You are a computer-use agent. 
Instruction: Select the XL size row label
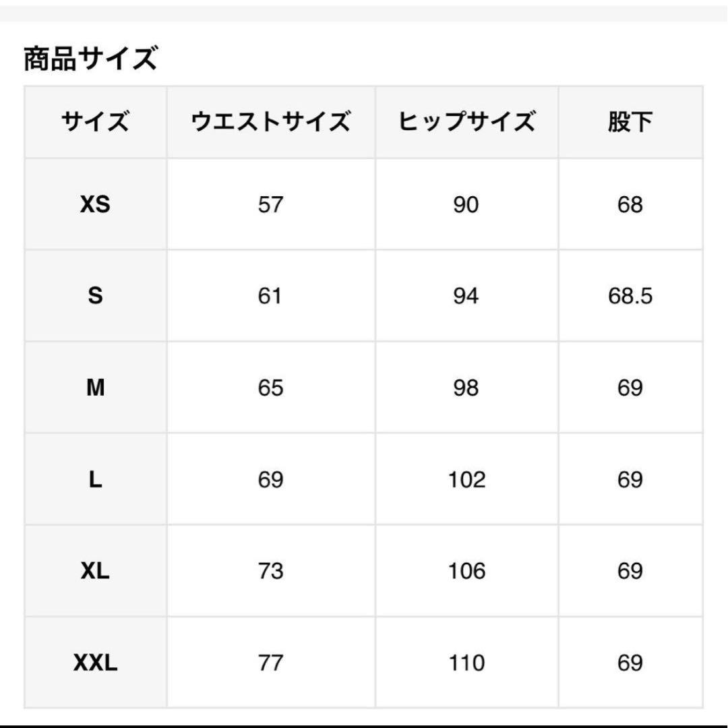click(x=95, y=571)
